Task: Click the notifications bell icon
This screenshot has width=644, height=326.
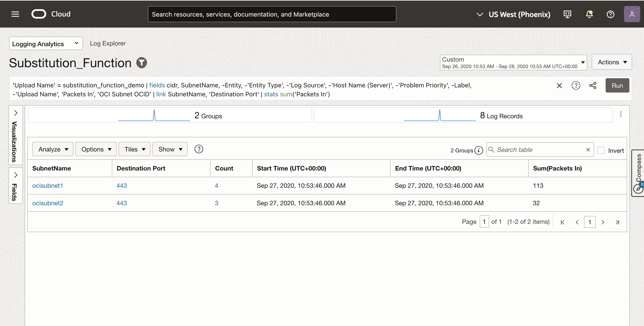Action: pyautogui.click(x=589, y=14)
